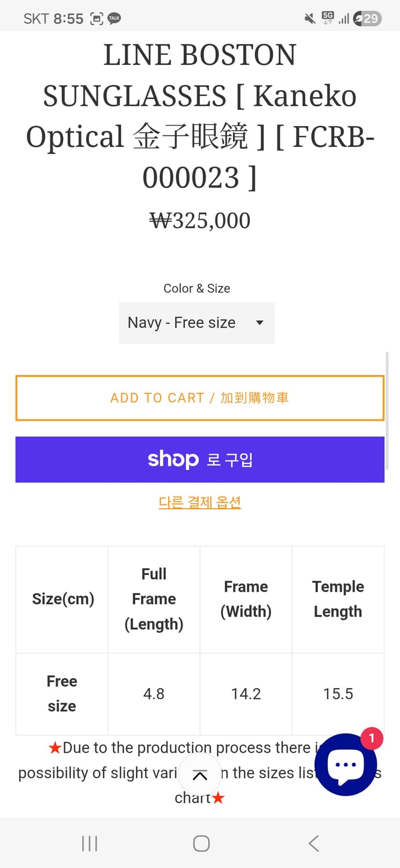This screenshot has height=868, width=400.
Task: Open the chat support bubble icon
Action: click(345, 765)
